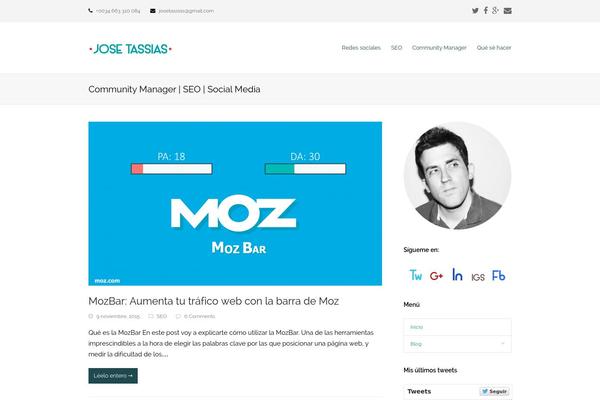
Task: Open Qué sé hacer in the navigation
Action: 494,48
